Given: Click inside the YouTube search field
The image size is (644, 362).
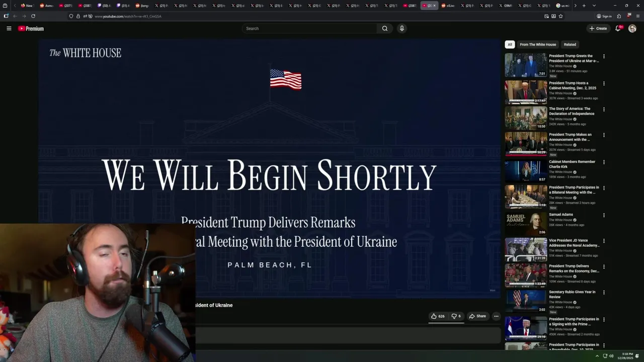Looking at the screenshot, I should tap(309, 29).
